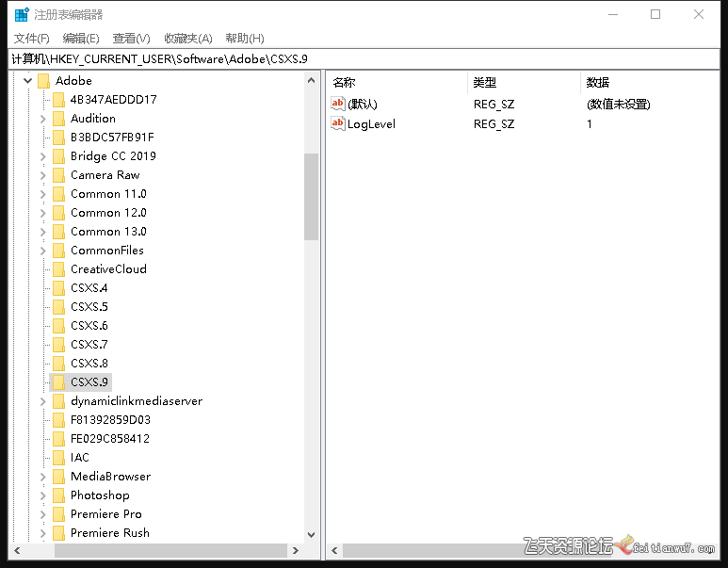Click the tree horizontal scrollbar thumb
This screenshot has height=568, width=728.
(170, 551)
